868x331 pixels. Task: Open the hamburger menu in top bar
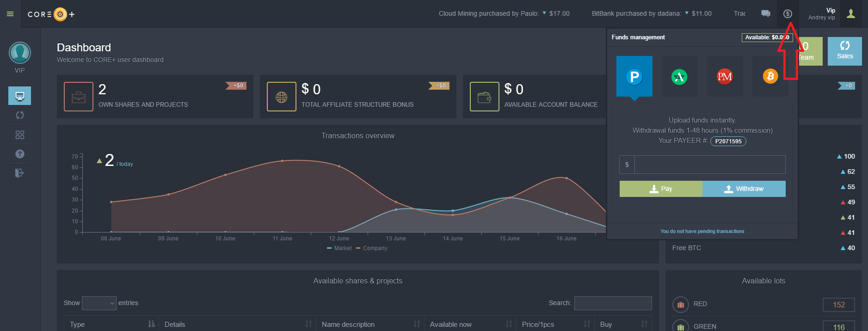10,14
